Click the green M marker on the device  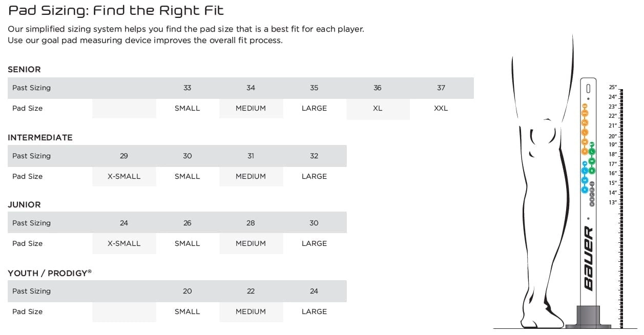(592, 161)
